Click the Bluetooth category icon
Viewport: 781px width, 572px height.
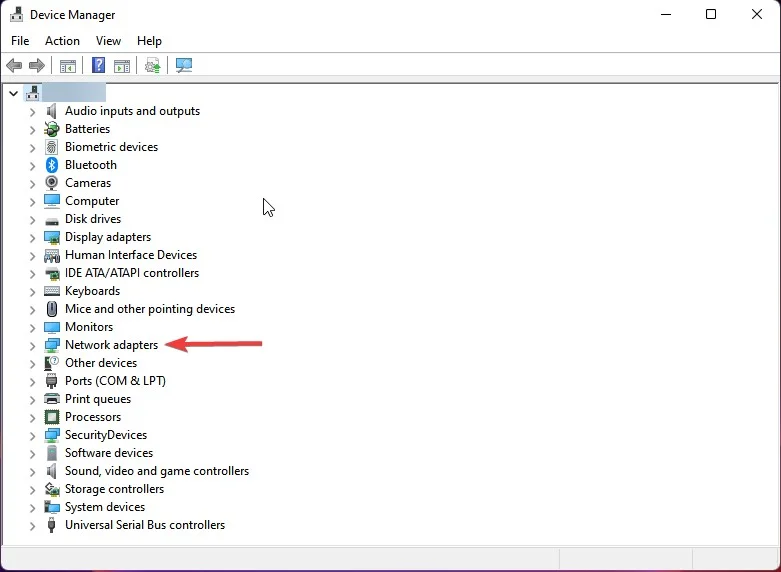coord(52,165)
